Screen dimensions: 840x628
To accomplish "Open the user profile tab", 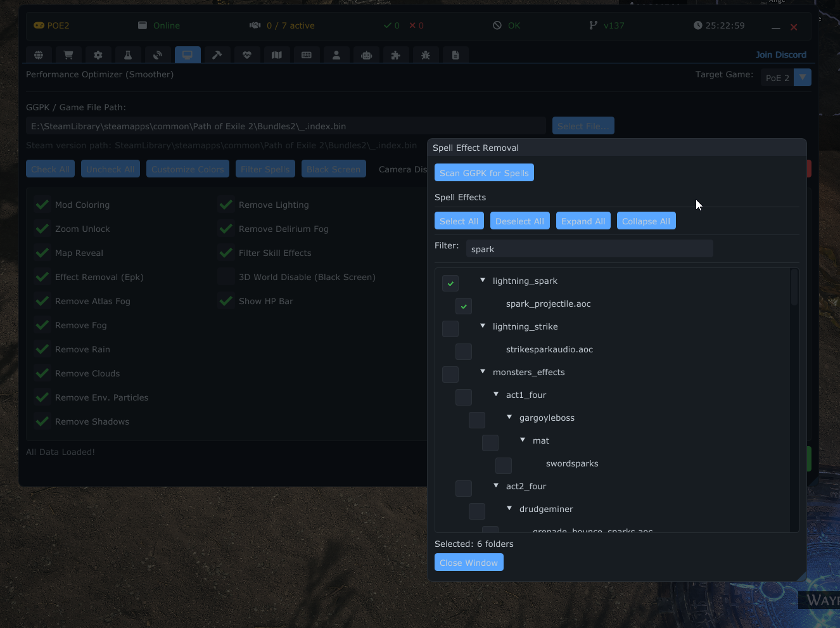I will coord(336,55).
